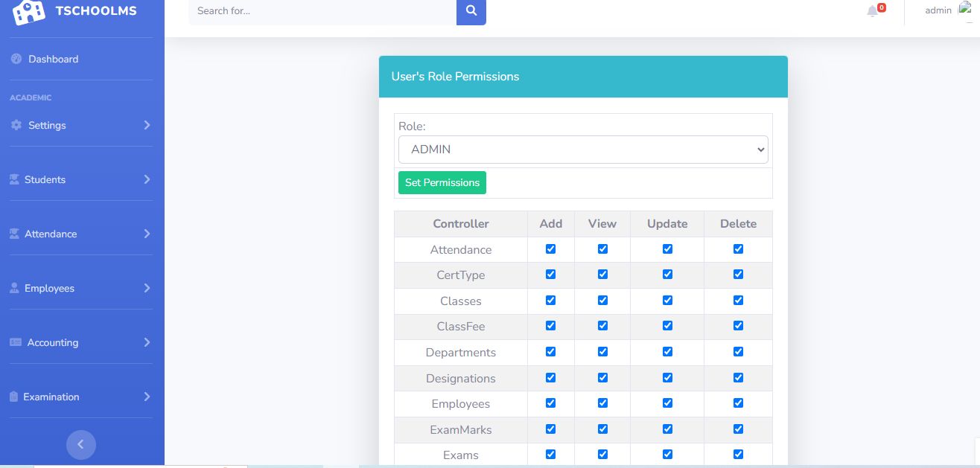Click the ExamMarks row label
This screenshot has height=468, width=980.
461,430
